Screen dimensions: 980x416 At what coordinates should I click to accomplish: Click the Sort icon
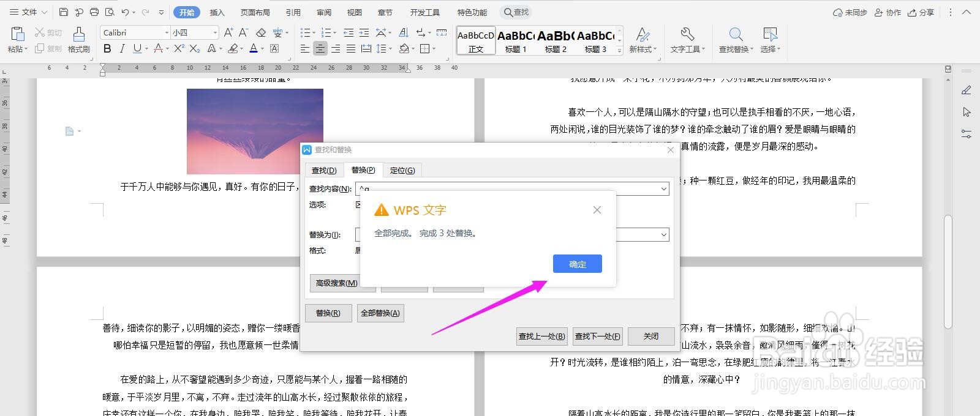(404, 32)
